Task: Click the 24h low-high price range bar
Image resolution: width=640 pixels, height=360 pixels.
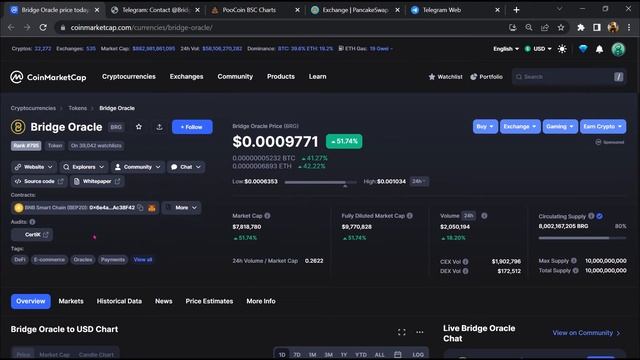Action: coord(321,182)
